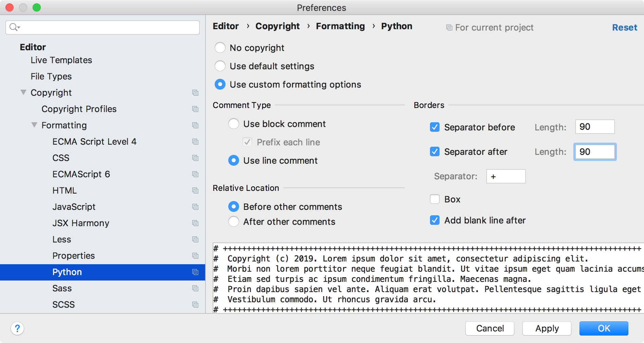Select the Use block comment radio button
This screenshot has height=343, width=644.
point(233,124)
